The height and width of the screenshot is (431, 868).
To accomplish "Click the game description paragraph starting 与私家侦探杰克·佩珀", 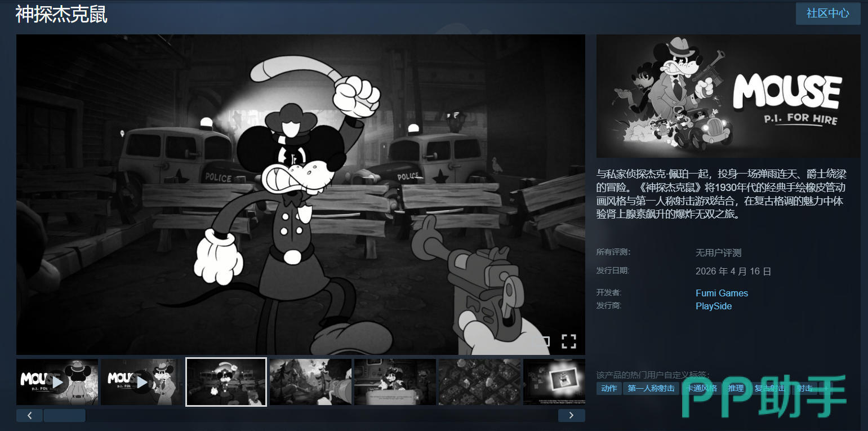I will 720,194.
